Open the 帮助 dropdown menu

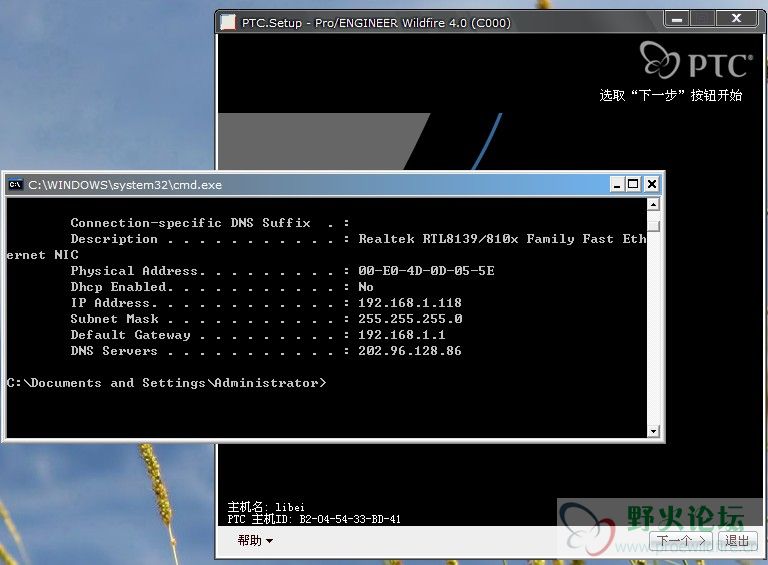coord(255,541)
